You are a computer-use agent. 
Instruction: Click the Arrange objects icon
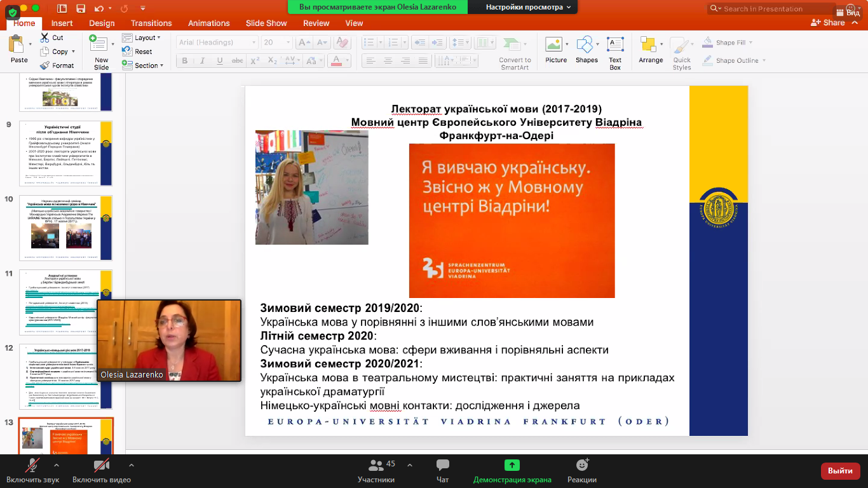648,45
